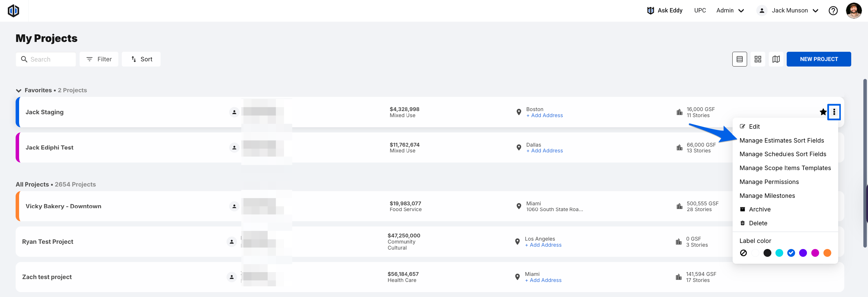Click the Edify logo icon

click(x=14, y=11)
